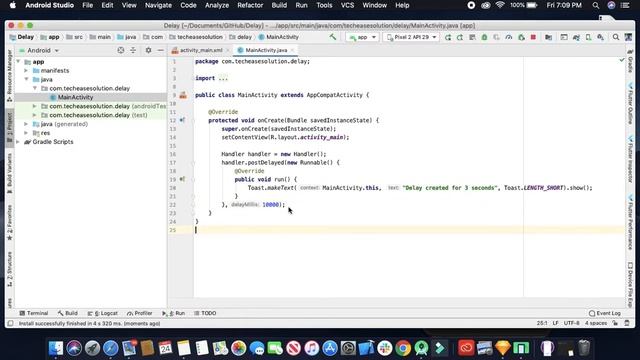This screenshot has height=360, width=640.
Task: Click the Delay breadcrumb root
Action: pyautogui.click(x=22, y=37)
